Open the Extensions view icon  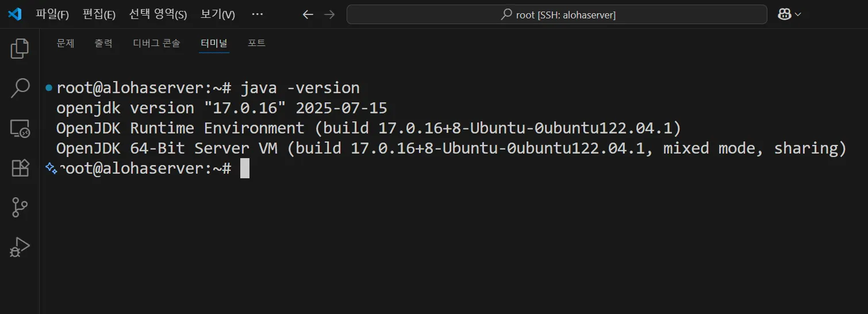point(20,168)
